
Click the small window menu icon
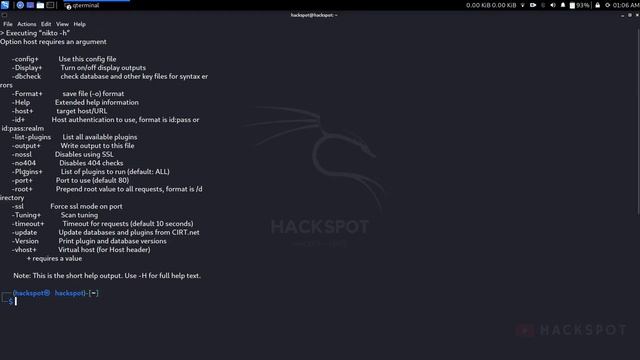pos(4,15)
